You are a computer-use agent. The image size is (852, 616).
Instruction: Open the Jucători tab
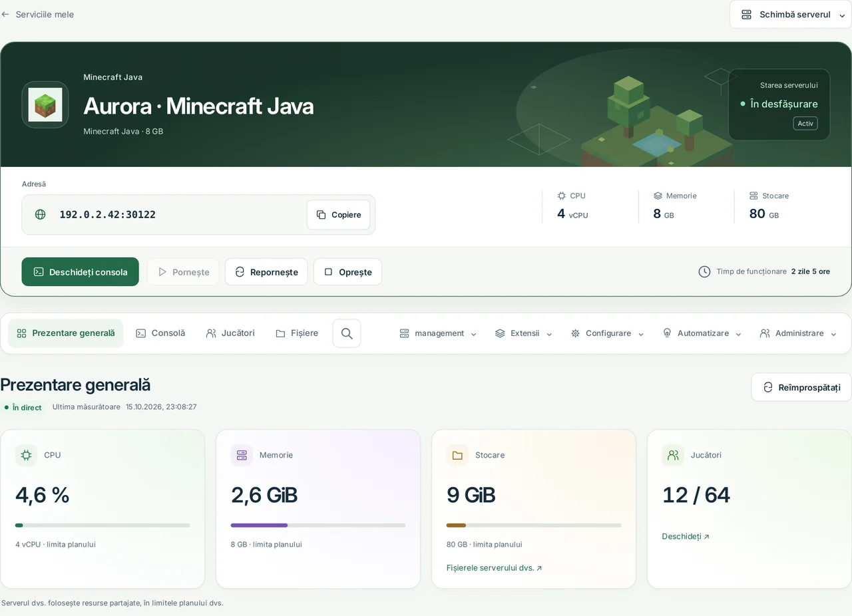coord(230,333)
